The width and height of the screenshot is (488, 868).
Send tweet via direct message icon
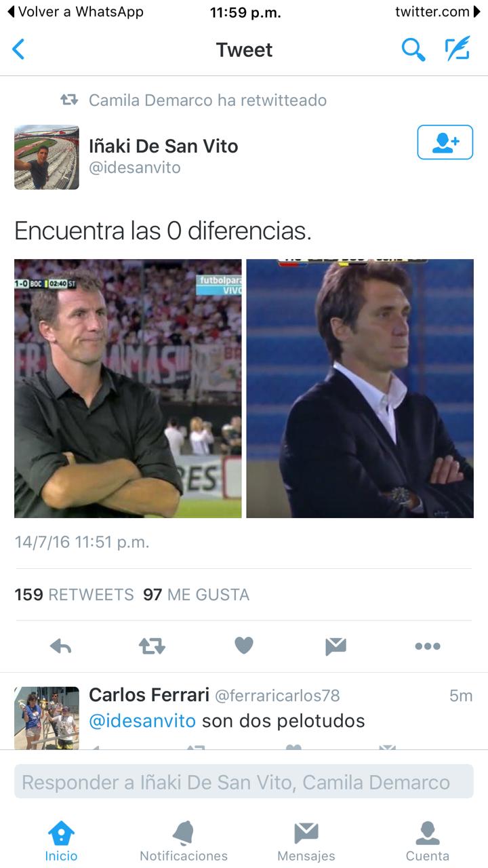(335, 646)
